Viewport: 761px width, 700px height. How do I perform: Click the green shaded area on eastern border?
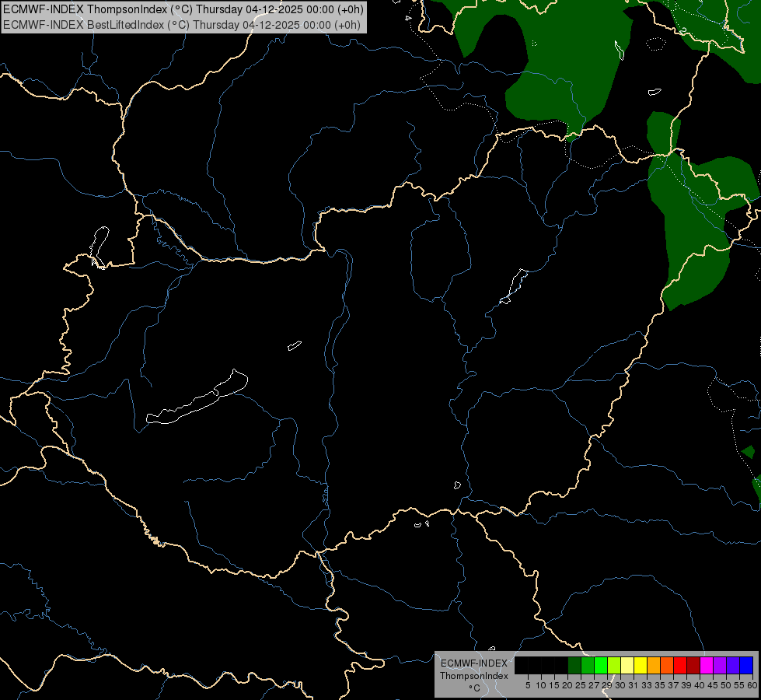[694, 219]
